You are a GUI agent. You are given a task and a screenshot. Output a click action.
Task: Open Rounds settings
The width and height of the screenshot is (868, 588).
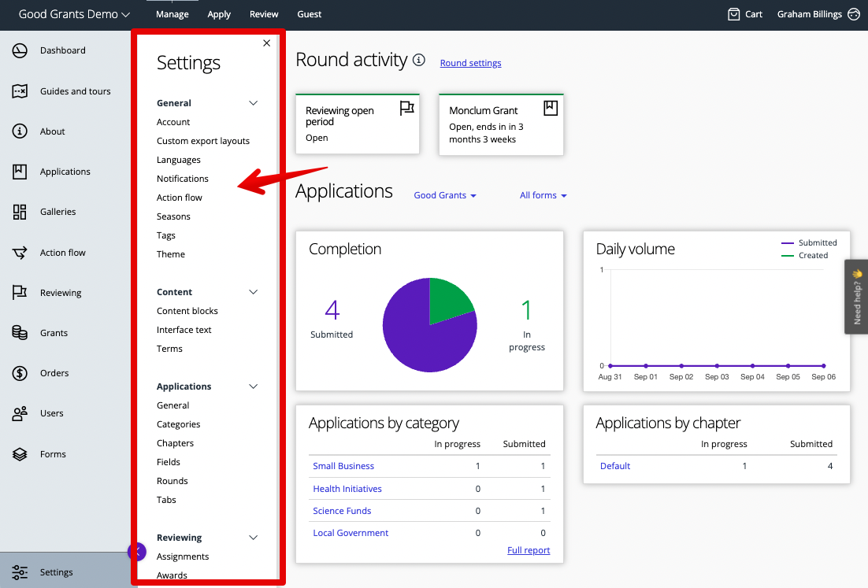[x=172, y=481]
